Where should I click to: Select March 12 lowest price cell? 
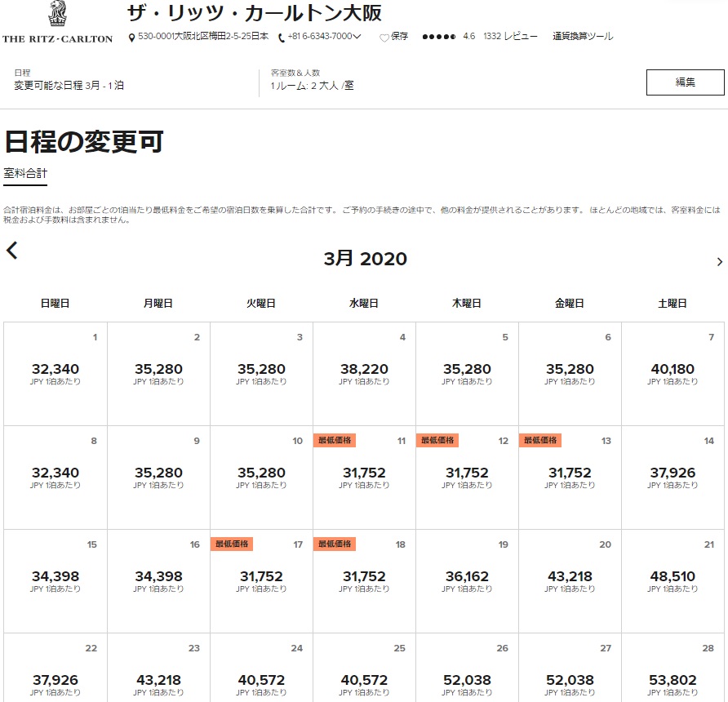pyautogui.click(x=467, y=478)
